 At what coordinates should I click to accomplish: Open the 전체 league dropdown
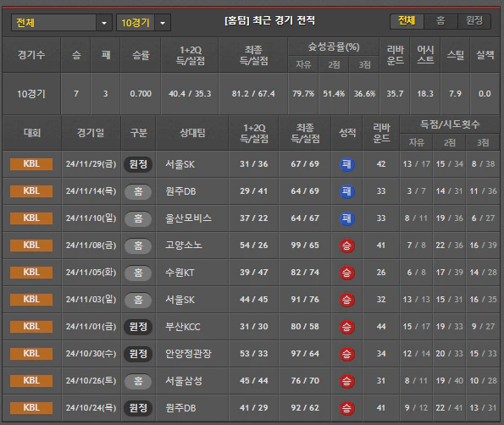tap(61, 23)
